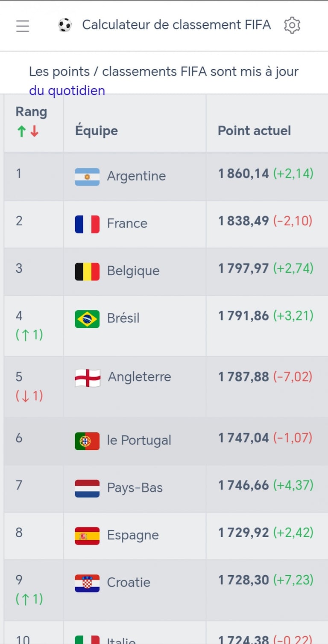Sort by the Rang column arrows
Viewport: 328px width, 644px height.
click(x=28, y=131)
